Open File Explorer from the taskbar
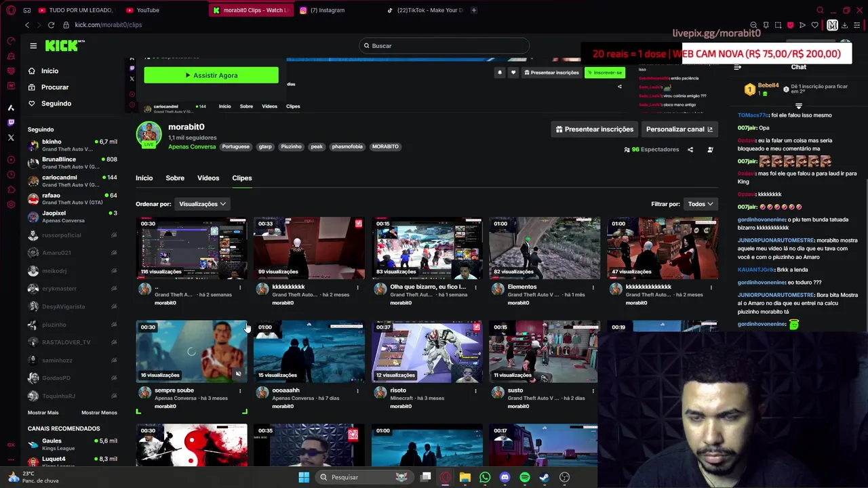The image size is (868, 488). [465, 477]
